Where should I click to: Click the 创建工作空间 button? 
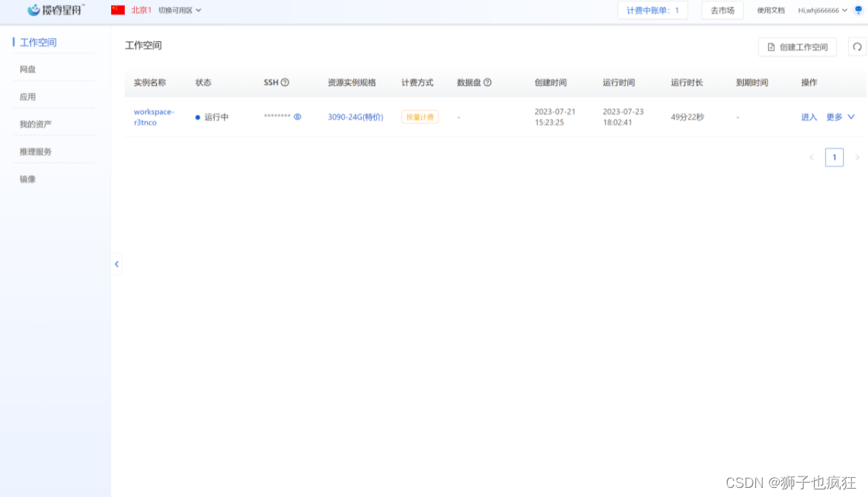pos(797,46)
